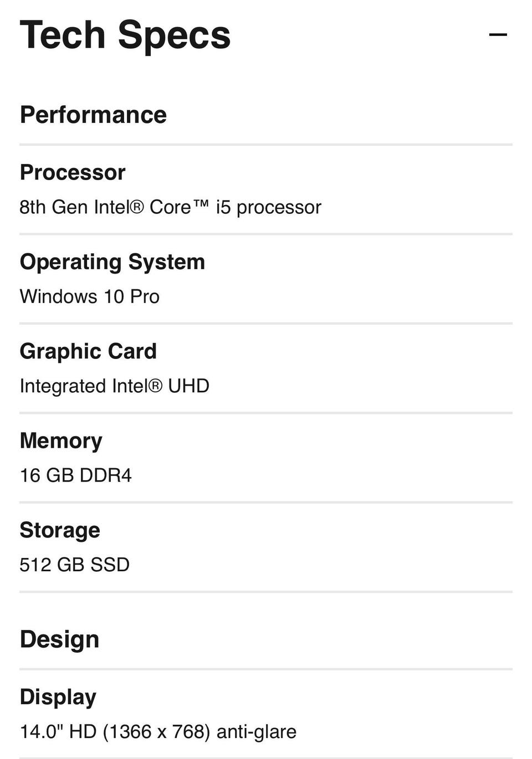Select the Windows 10 Pro value

(x=90, y=296)
